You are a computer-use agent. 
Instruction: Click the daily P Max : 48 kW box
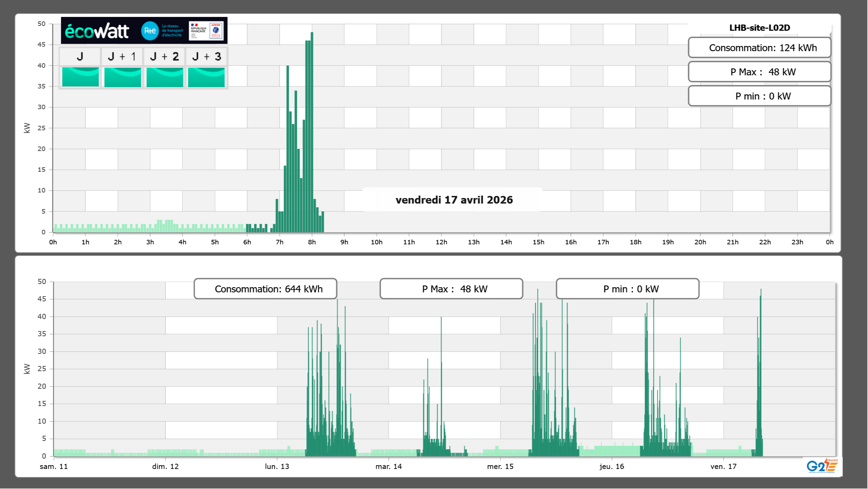click(x=759, y=72)
